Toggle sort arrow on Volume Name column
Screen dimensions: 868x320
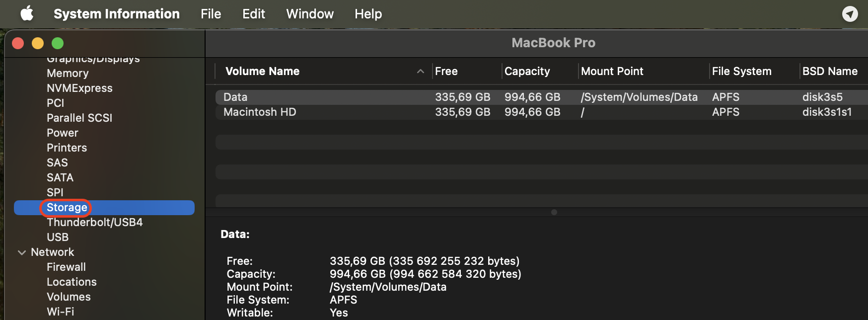point(421,71)
